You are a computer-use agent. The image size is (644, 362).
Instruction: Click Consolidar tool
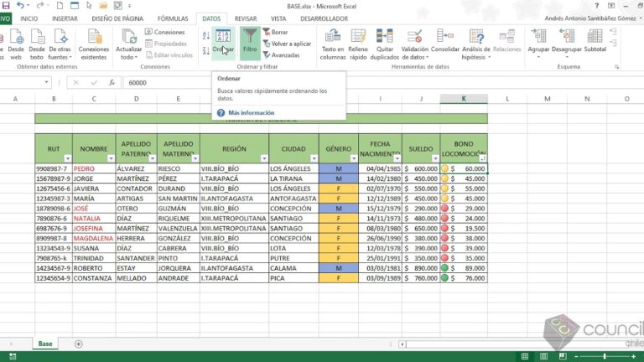click(444, 41)
